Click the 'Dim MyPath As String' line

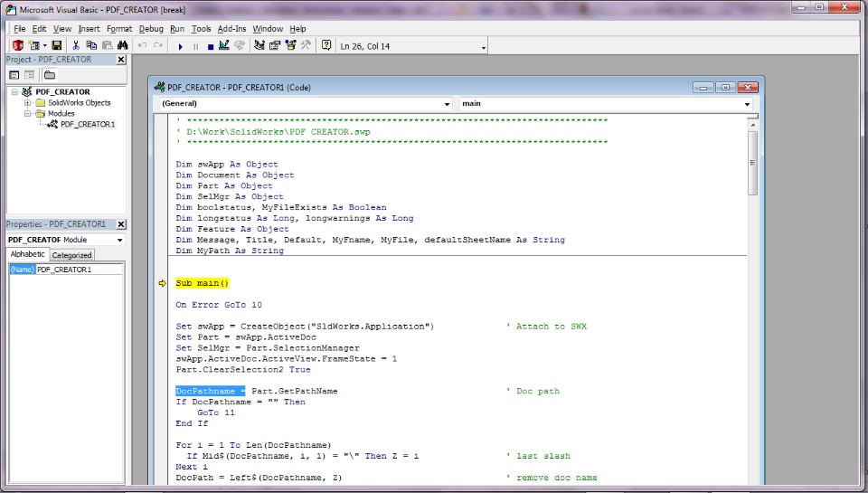click(x=230, y=251)
